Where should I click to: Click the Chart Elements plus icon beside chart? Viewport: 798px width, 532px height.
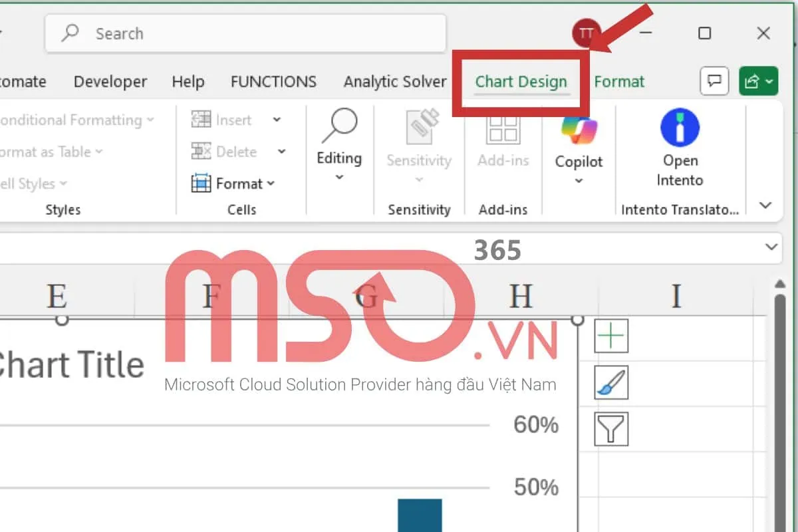coord(610,336)
